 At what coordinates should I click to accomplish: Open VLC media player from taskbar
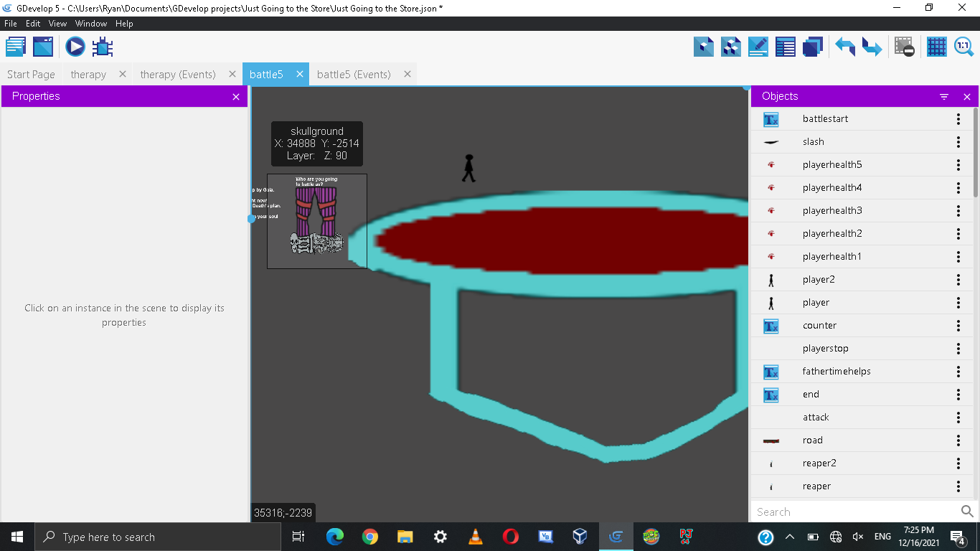475,537
